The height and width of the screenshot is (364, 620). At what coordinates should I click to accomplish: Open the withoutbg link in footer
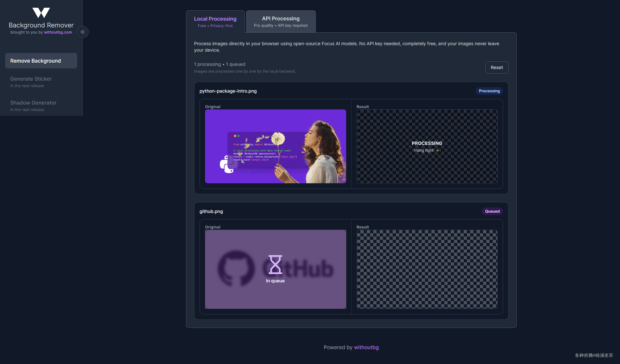pyautogui.click(x=366, y=347)
